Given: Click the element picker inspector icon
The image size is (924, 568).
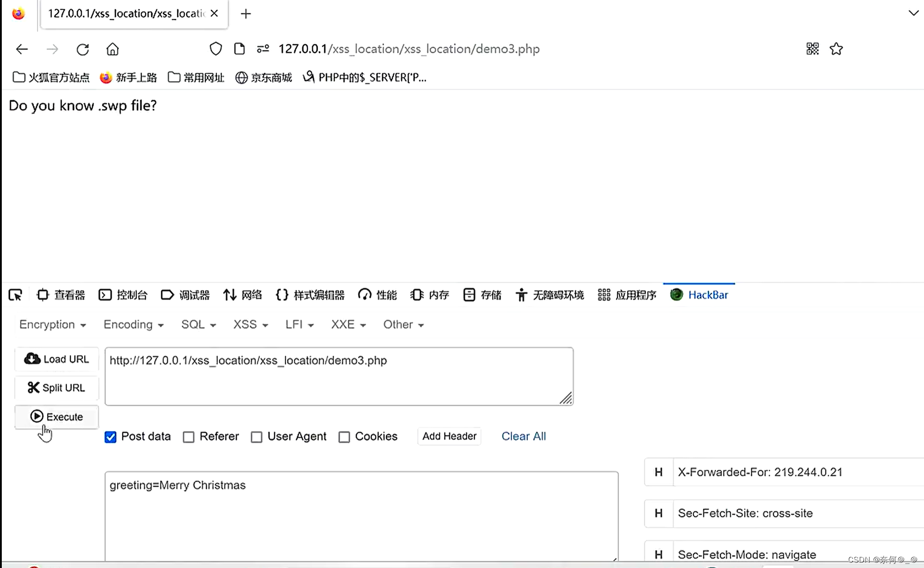Looking at the screenshot, I should pyautogui.click(x=15, y=295).
